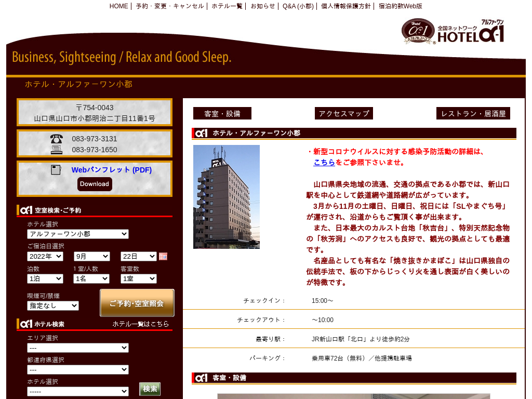Open the calendar date picker icon
532x399 pixels.
(163, 257)
